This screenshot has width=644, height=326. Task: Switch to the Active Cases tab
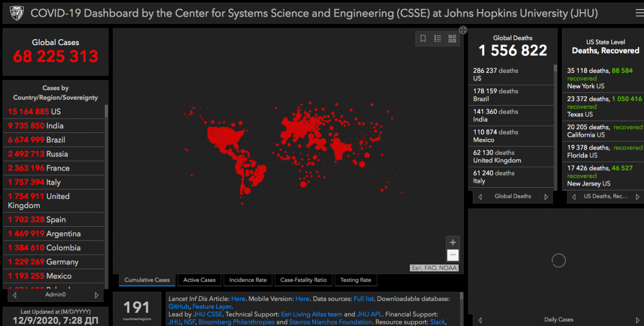[200, 280]
